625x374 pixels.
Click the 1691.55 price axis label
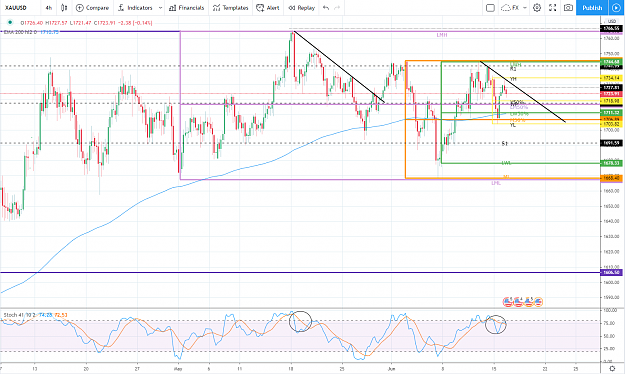click(611, 143)
